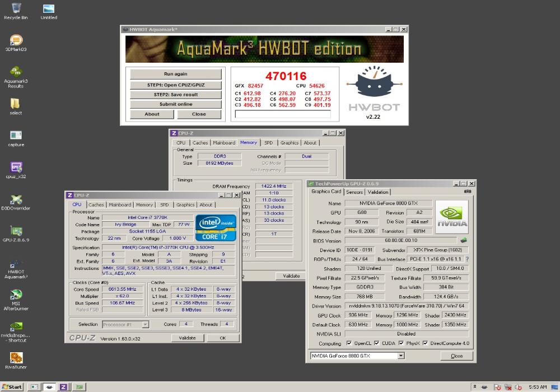Open the About tab in back CPU-Z window
The image size is (560, 392).
(310, 142)
